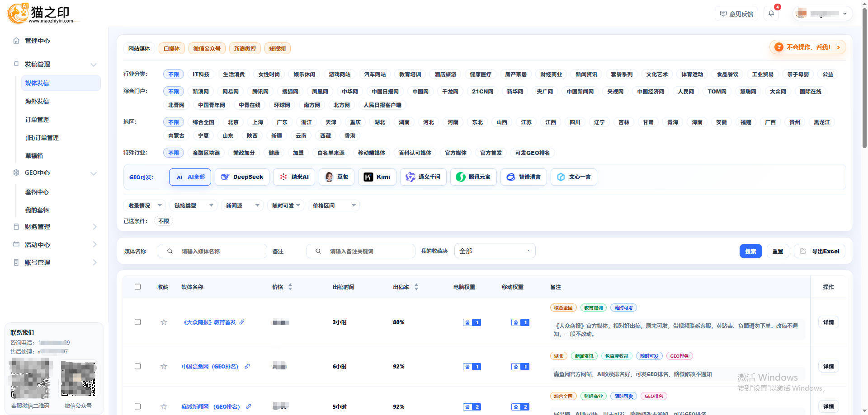Click the 发稿管理 clipboard icon
868x415 pixels.
pyautogui.click(x=16, y=64)
